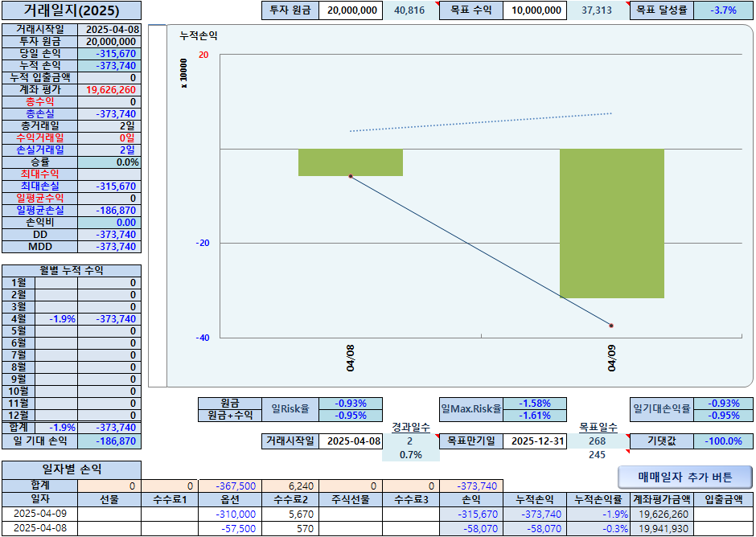This screenshot has width=756, height=537.
Task: Select the -0.3% 누적손익률 cell
Action: click(598, 528)
